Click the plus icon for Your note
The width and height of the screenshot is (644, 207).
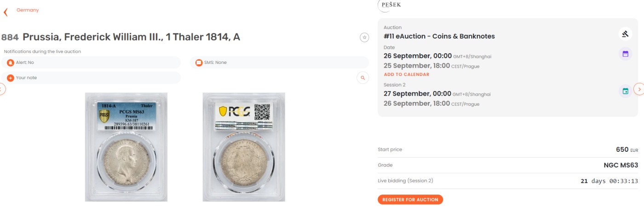(11, 78)
